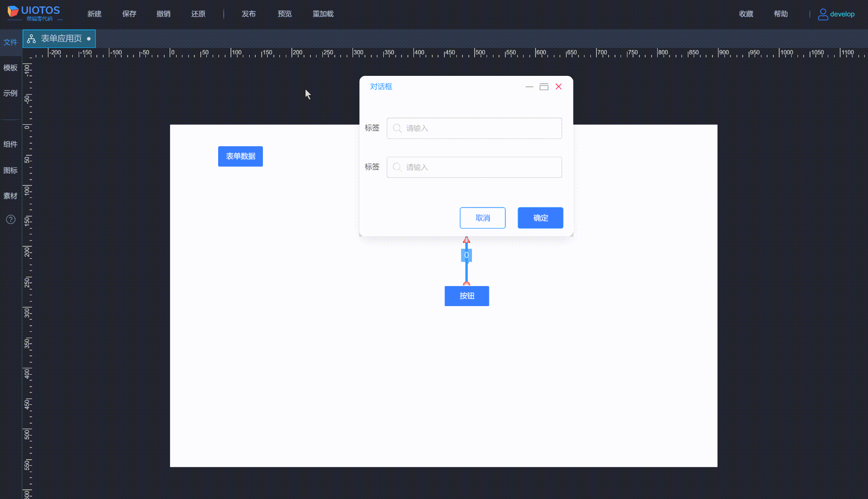Switch to the 模板 sidebar tab
This screenshot has width=868, height=499.
tap(11, 68)
